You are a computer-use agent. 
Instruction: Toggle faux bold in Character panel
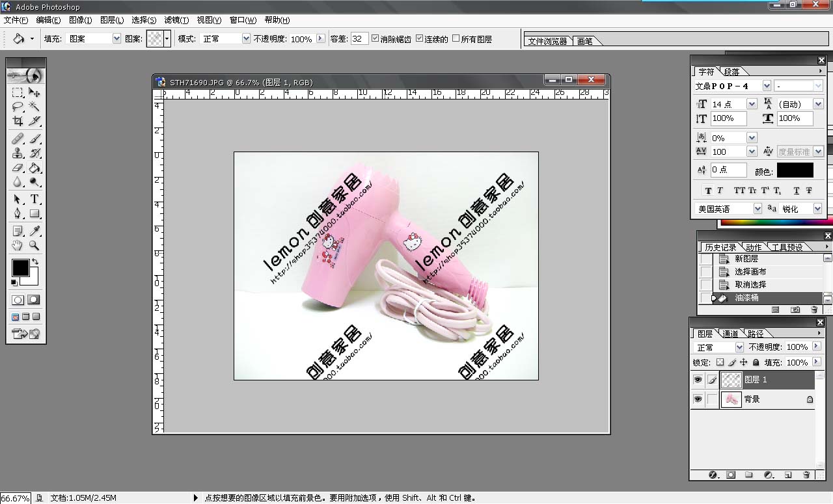click(709, 191)
